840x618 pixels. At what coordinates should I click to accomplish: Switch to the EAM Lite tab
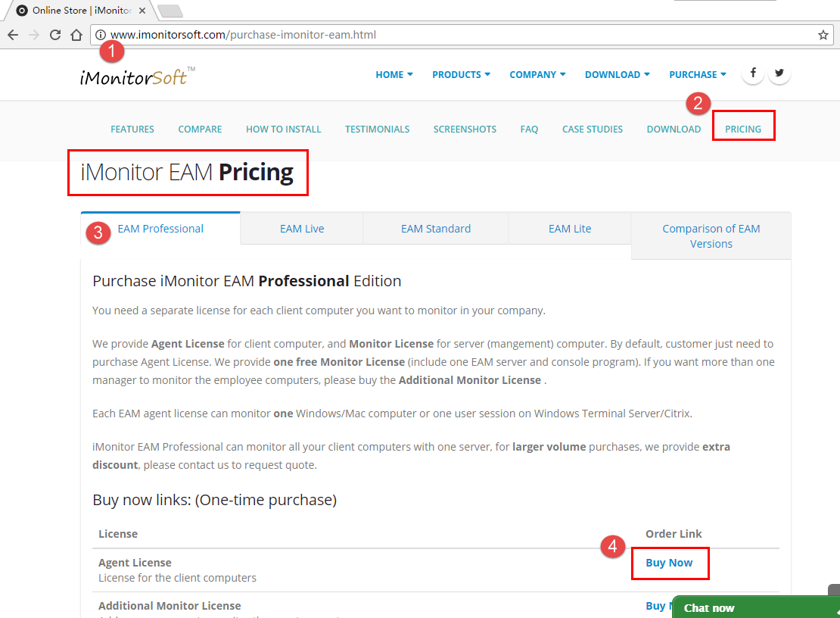[x=570, y=229]
